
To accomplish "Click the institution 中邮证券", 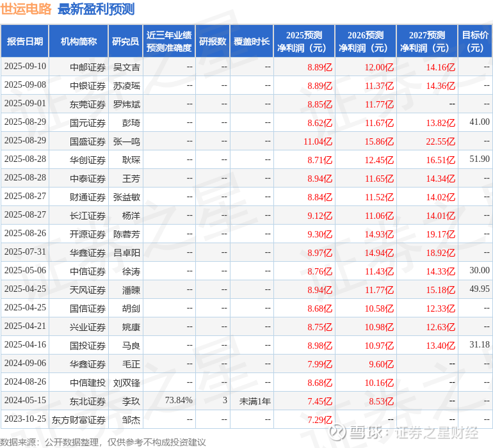I will 88,67.
